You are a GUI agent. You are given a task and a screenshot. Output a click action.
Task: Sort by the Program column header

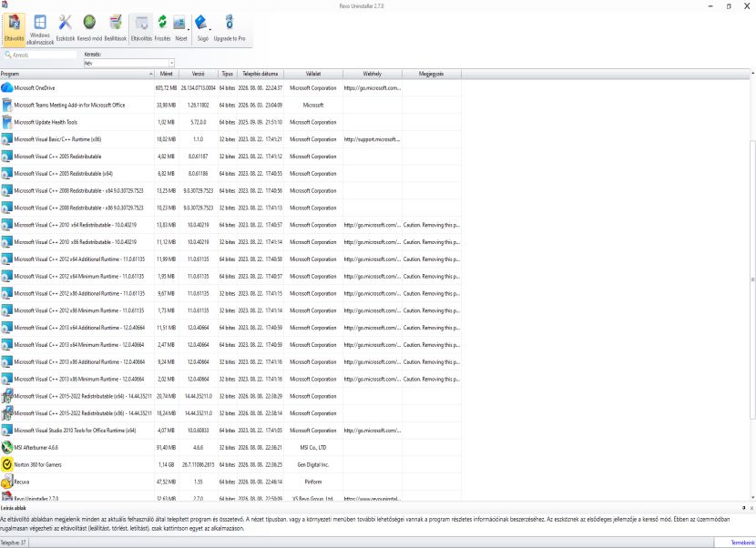77,74
